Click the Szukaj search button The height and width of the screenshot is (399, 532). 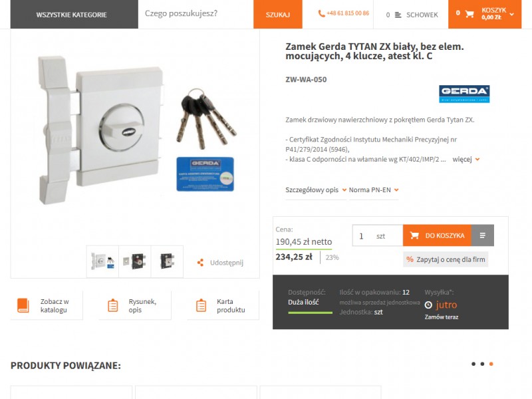277,14
